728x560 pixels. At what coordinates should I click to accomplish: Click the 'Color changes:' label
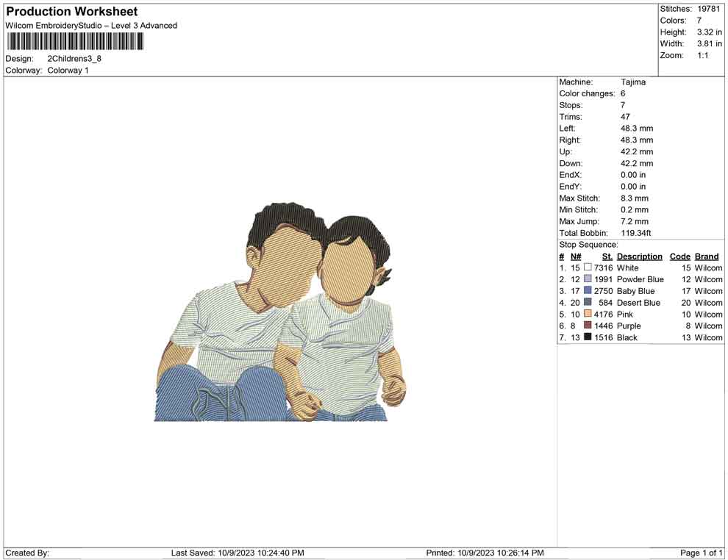pos(587,93)
